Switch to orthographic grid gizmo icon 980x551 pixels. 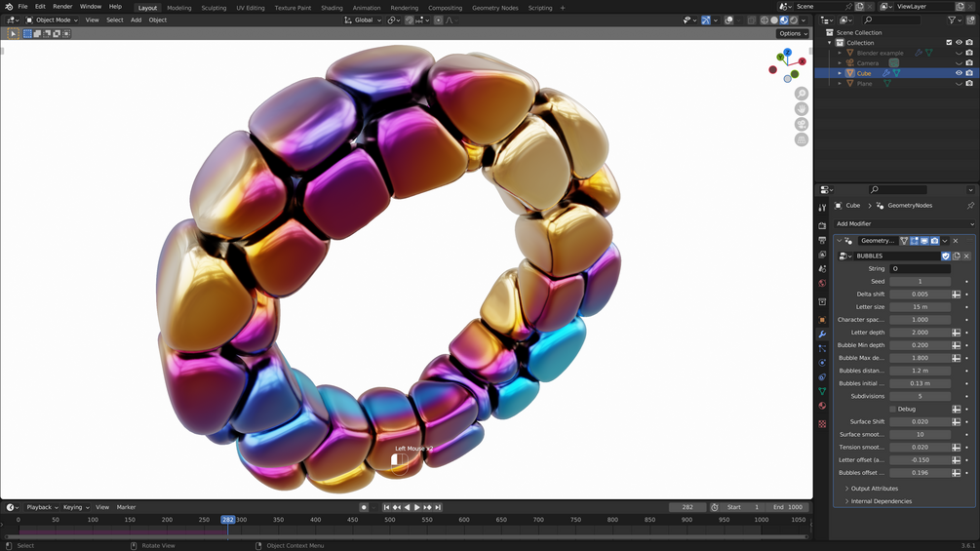[x=802, y=139]
